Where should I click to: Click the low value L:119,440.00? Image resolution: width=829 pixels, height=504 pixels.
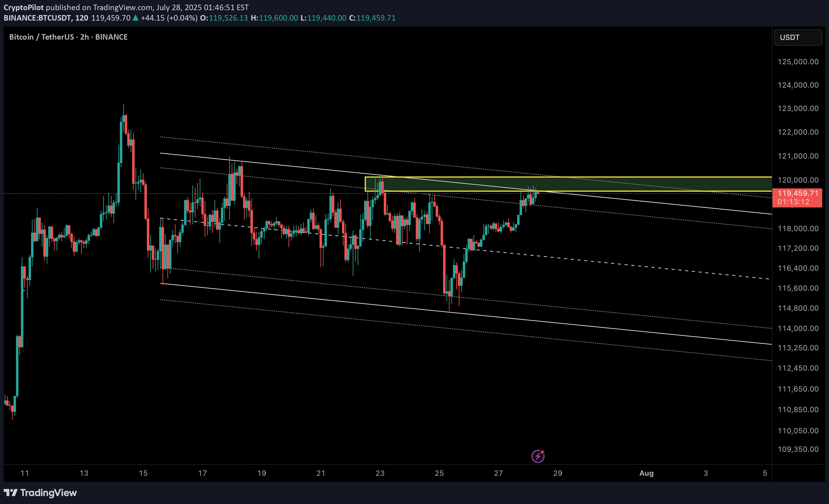(323, 18)
